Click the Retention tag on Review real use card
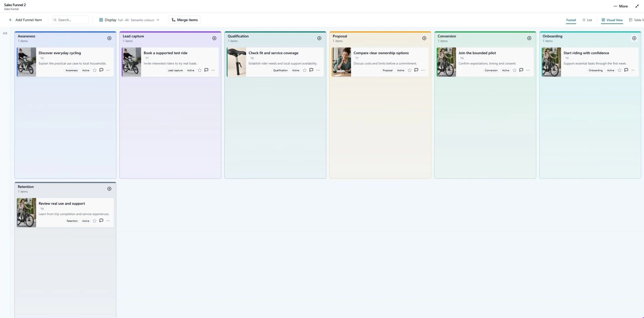 (72, 221)
